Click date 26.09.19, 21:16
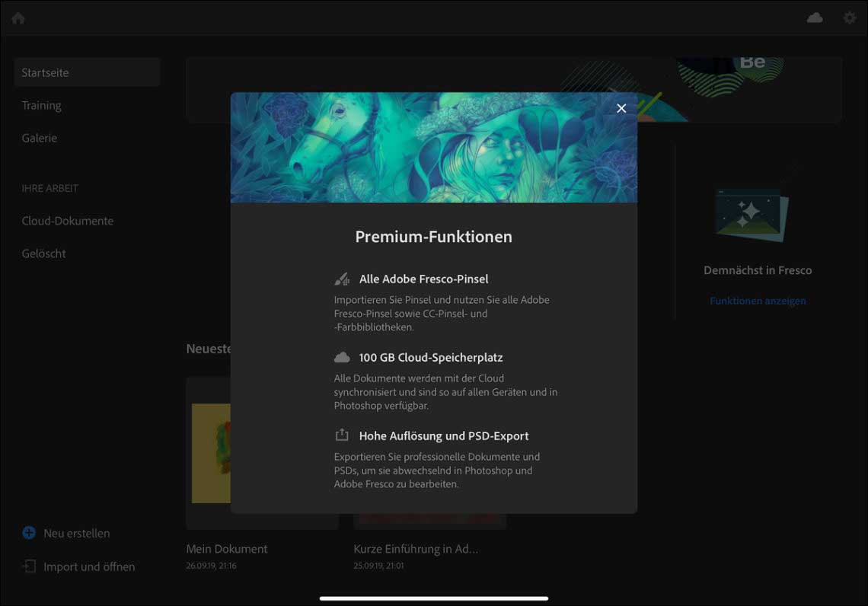The height and width of the screenshot is (606, 868). coord(211,566)
